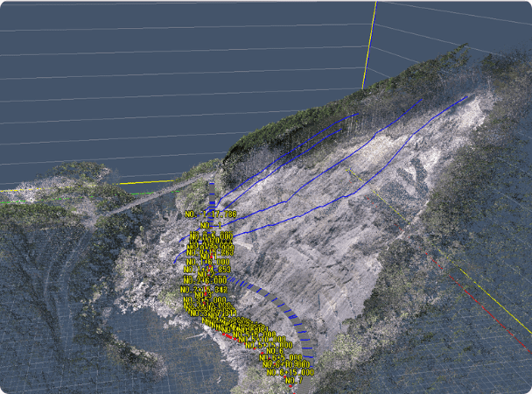
Task: Pick the NO.2+15.342 station label
Action: (204, 290)
